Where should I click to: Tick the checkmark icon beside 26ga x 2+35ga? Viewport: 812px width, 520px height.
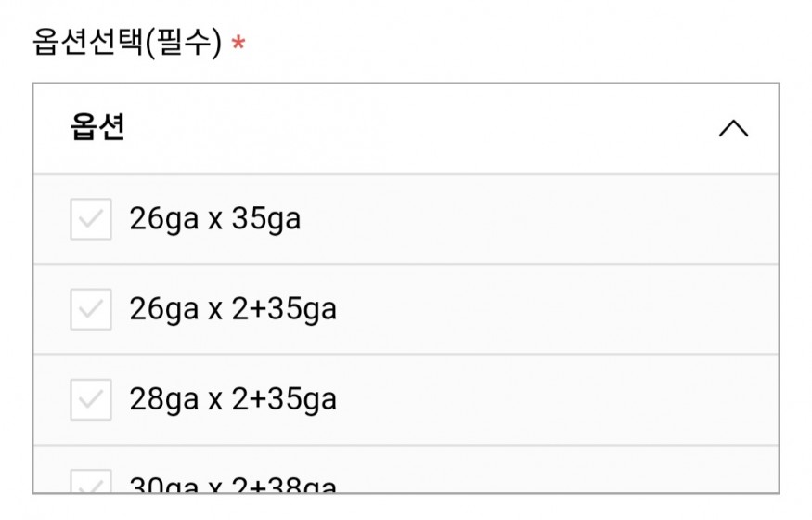click(91, 309)
